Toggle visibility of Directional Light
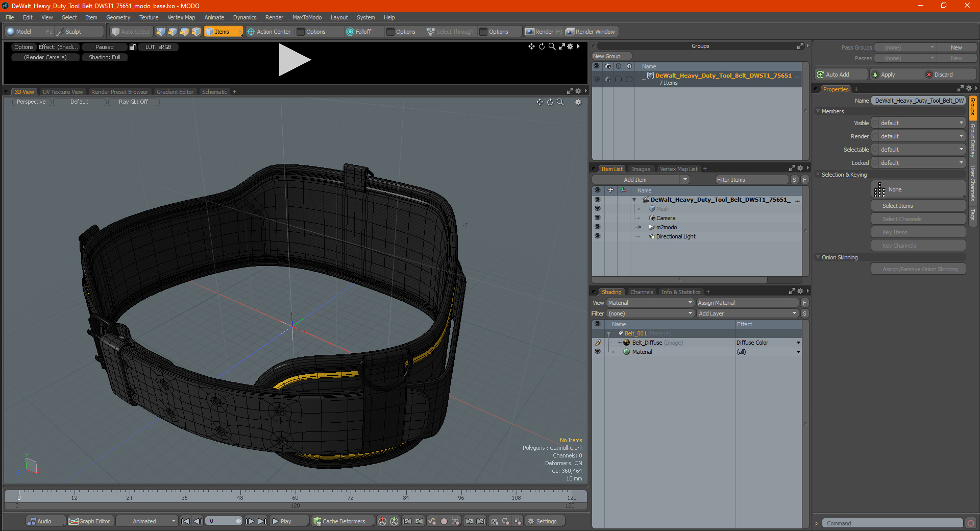Screen dimensions: 980x531 597,236
